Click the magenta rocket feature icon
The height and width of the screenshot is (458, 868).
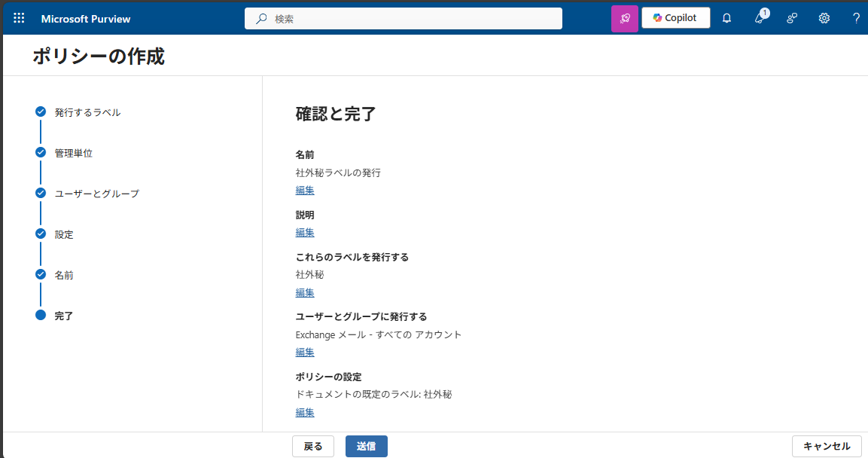624,17
